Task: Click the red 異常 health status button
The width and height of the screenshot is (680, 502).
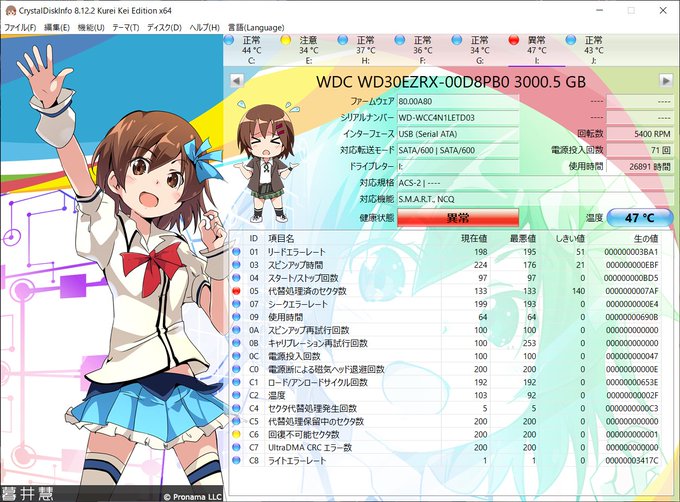Action: coord(458,218)
